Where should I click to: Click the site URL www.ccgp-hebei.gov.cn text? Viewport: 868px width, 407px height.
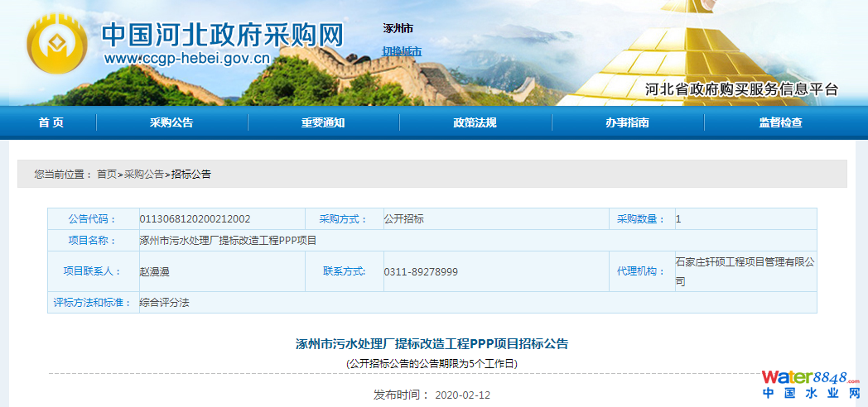[x=187, y=59]
